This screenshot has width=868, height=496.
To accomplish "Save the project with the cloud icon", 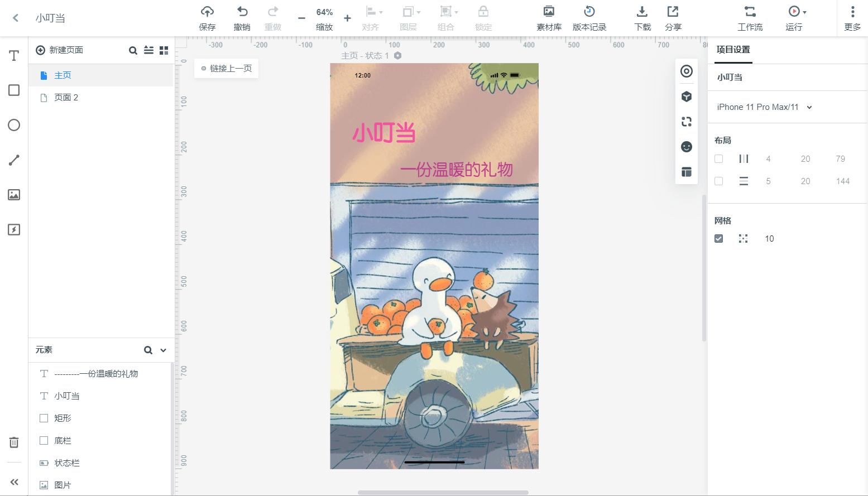I will pos(207,18).
